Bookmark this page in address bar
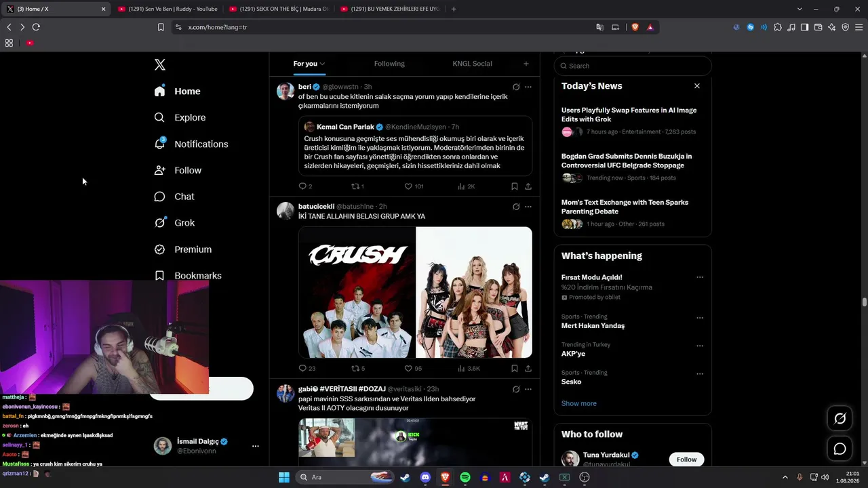 [x=161, y=27]
